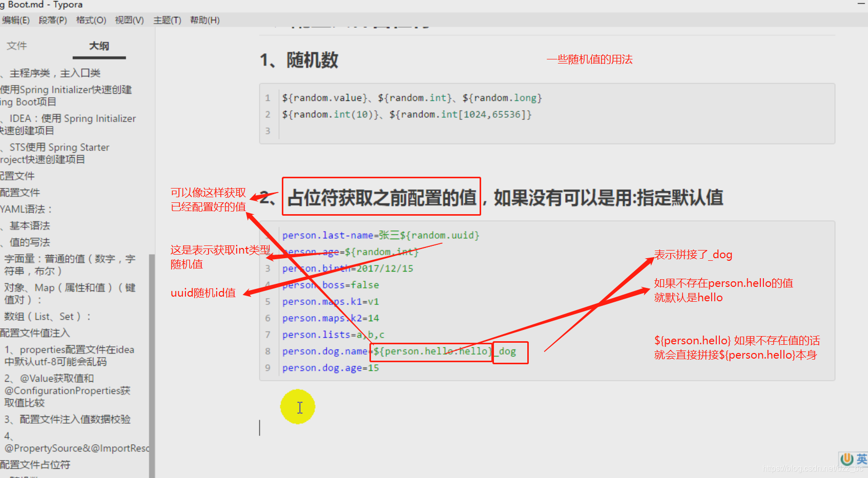Image resolution: width=868 pixels, height=478 pixels.
Task: Click the heading 占位符获取之前配置的值
Action: (x=382, y=197)
